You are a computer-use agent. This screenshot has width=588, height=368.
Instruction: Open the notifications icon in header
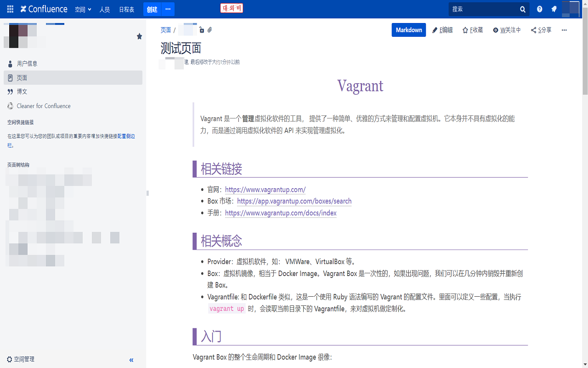pos(554,9)
